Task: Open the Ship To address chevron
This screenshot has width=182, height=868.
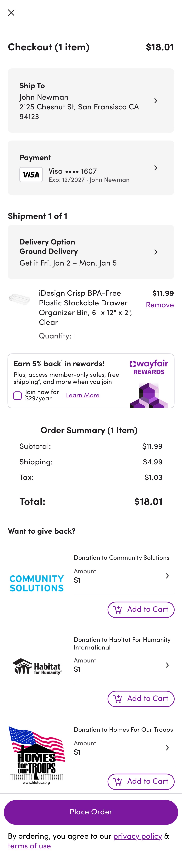Action: pyautogui.click(x=155, y=101)
